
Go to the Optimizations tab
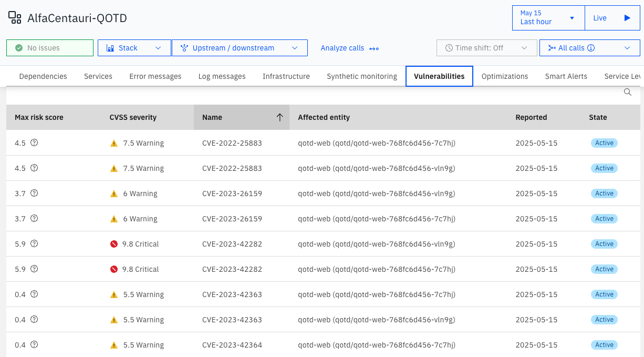[504, 76]
